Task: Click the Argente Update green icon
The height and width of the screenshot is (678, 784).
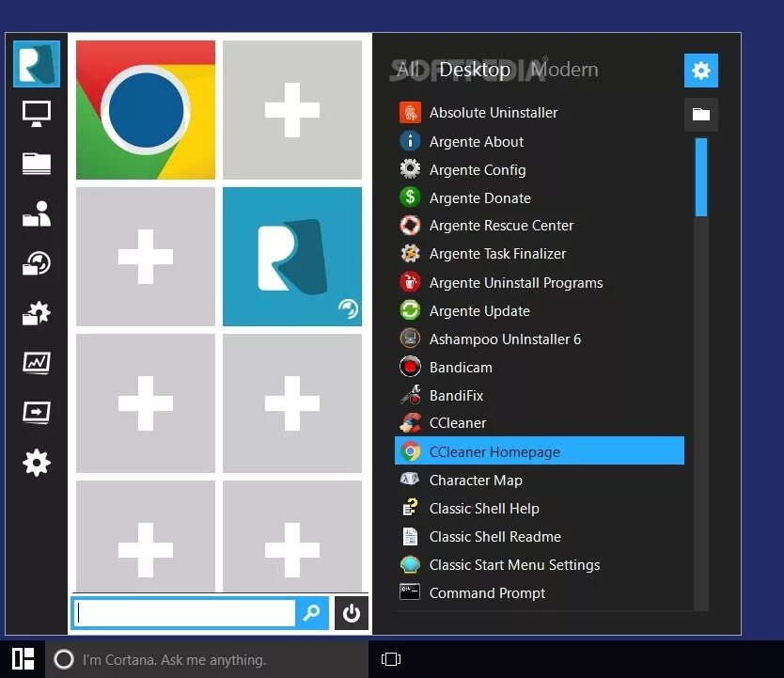Action: pyautogui.click(x=410, y=310)
